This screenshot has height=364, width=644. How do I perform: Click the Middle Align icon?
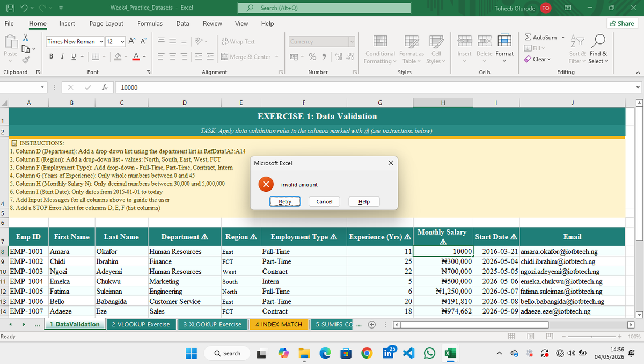[x=172, y=41]
